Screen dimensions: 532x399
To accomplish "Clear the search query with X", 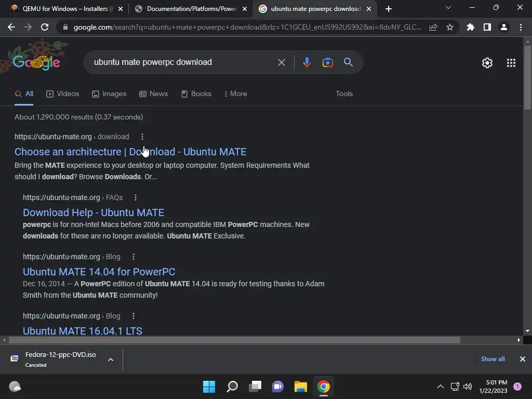I will pos(281,62).
